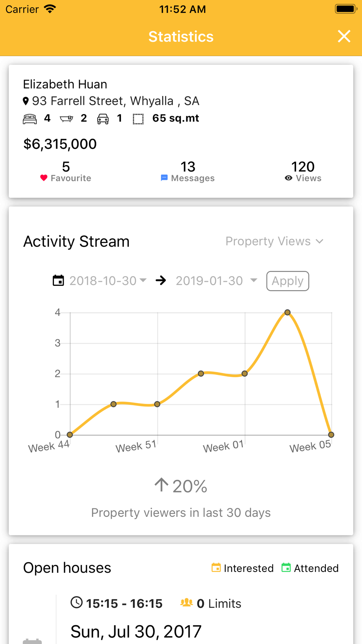Open the Property Views dropdown
Screen dimensions: 362x644
[x=274, y=241]
